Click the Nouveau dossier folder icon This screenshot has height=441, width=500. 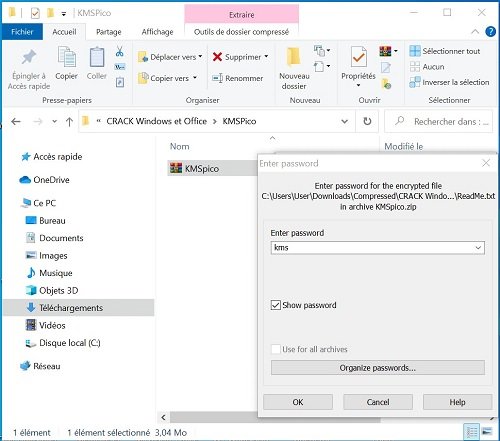click(294, 57)
